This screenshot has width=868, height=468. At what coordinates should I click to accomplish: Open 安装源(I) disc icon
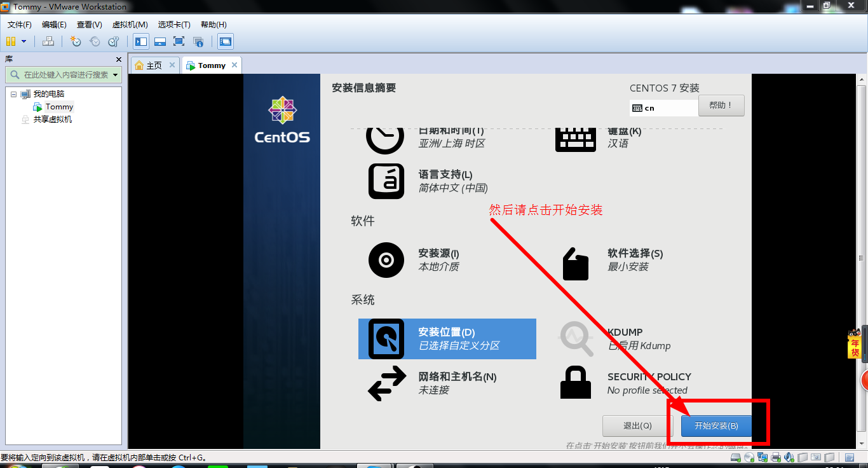click(x=386, y=260)
